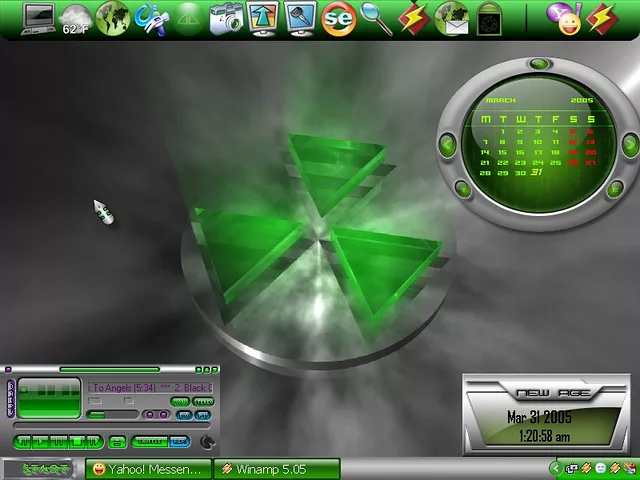The width and height of the screenshot is (640, 480).
Task: Open the green globe icon in dock
Action: (113, 18)
